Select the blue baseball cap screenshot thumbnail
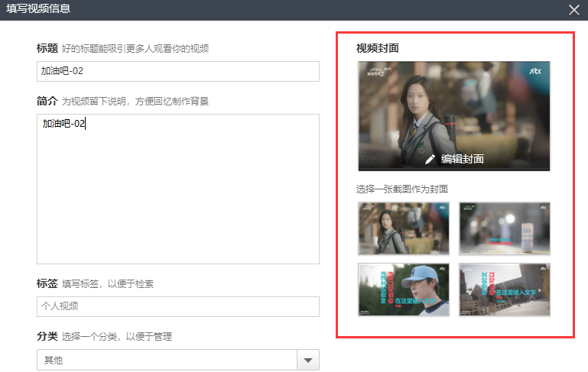The image size is (588, 372). coord(404,290)
